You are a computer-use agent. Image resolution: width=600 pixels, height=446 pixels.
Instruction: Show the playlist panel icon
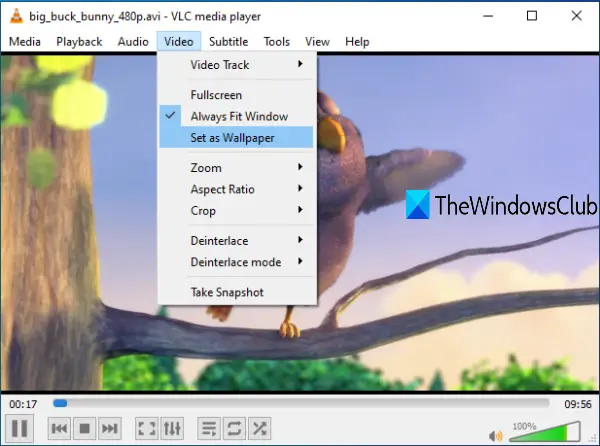click(209, 428)
